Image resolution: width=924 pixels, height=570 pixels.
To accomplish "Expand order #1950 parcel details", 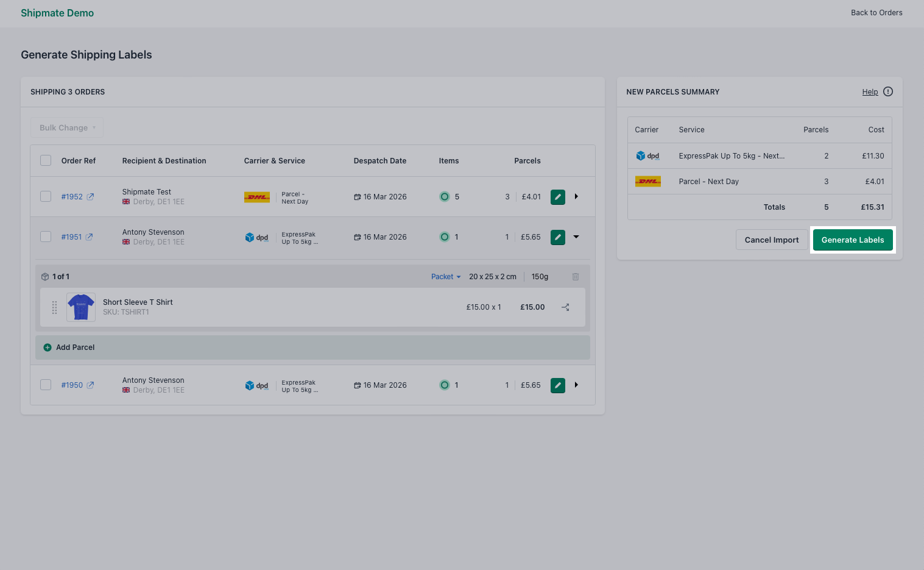I will (576, 385).
